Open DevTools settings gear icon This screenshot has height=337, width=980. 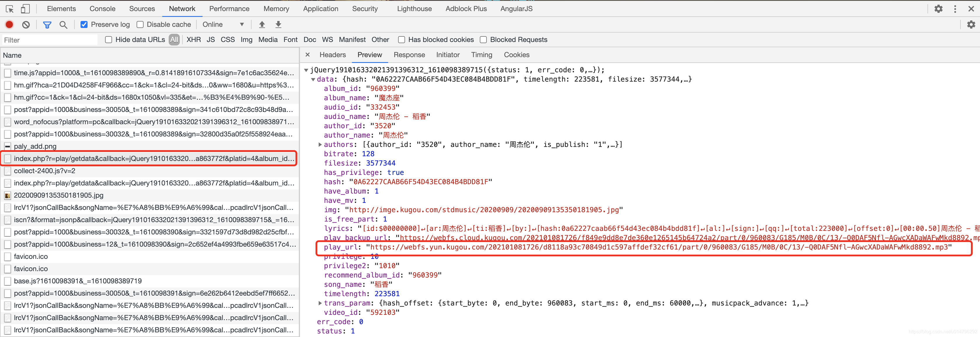[938, 9]
